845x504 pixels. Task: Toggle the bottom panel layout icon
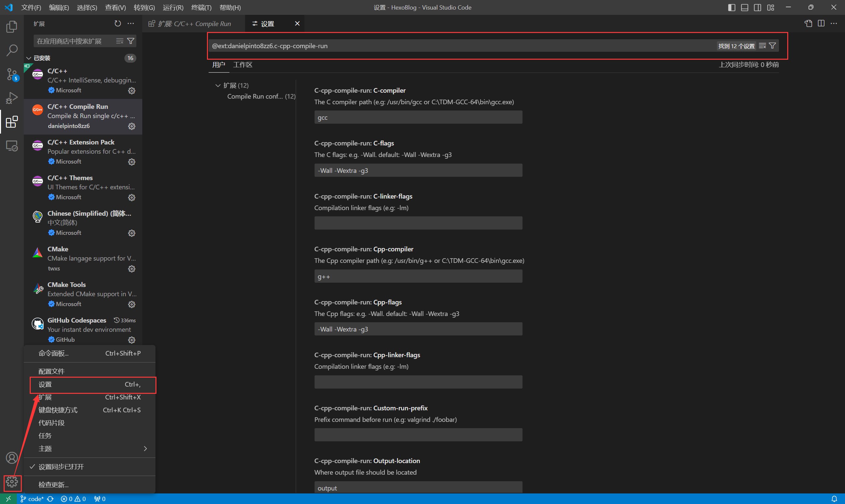(744, 8)
